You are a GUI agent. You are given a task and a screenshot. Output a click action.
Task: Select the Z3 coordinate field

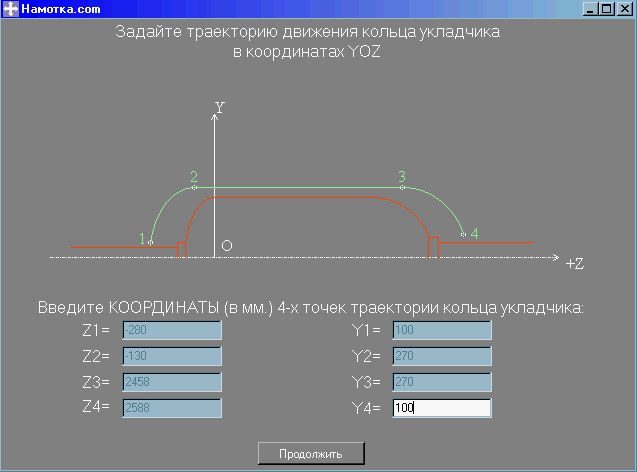(x=172, y=382)
